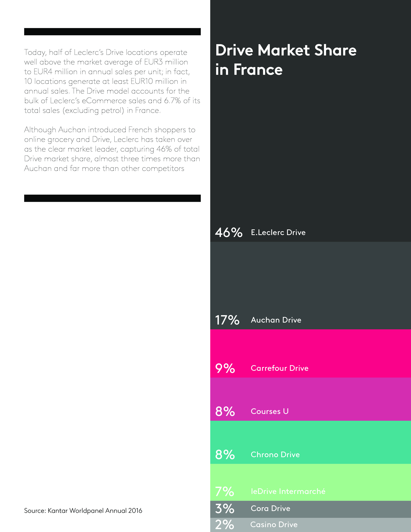Click the paragraph starting "Although Auchan introduced"
411x532 pixels.
tap(112, 149)
